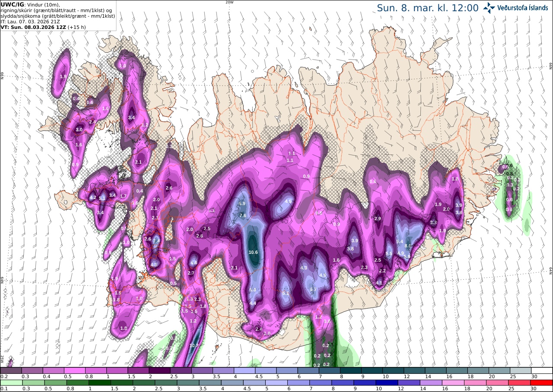The height and width of the screenshot is (392, 553).
Task: Click the (+15 h) forecast offset
Action: click(x=76, y=27)
